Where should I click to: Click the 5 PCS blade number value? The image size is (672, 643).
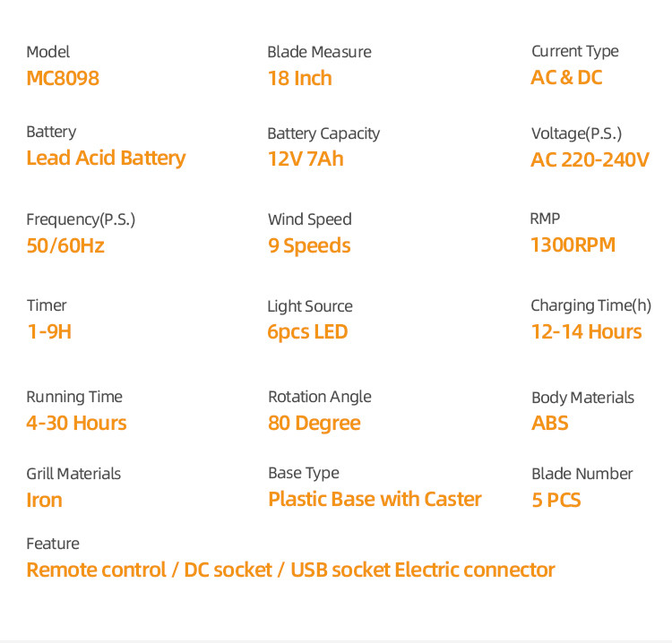[556, 501]
